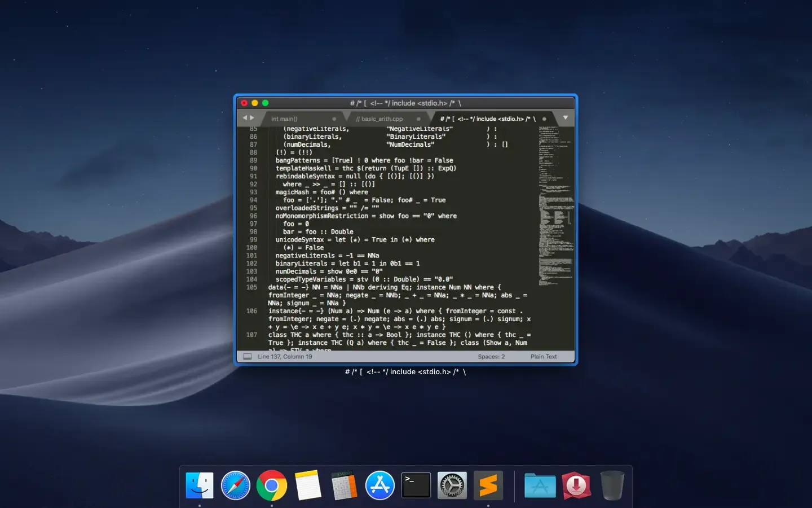Open the indentation menu via Spaces: 2

(490, 356)
